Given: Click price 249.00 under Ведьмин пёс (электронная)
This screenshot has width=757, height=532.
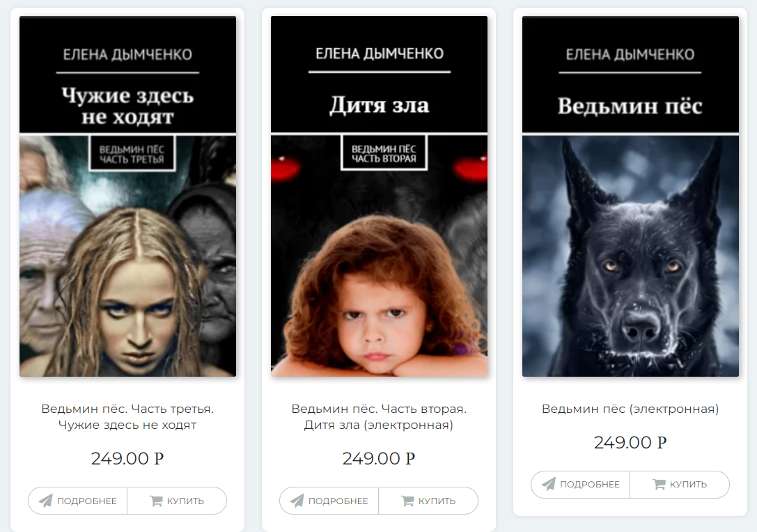Looking at the screenshot, I should (630, 442).
